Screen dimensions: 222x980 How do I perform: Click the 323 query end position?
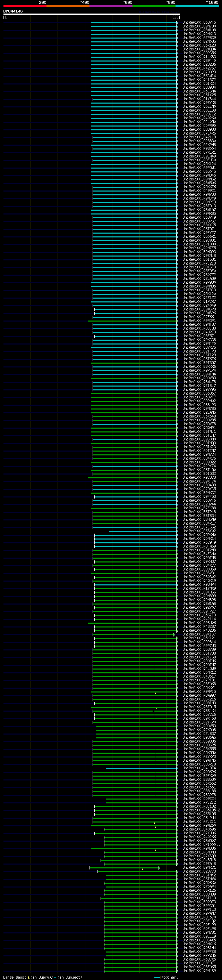[175, 17]
